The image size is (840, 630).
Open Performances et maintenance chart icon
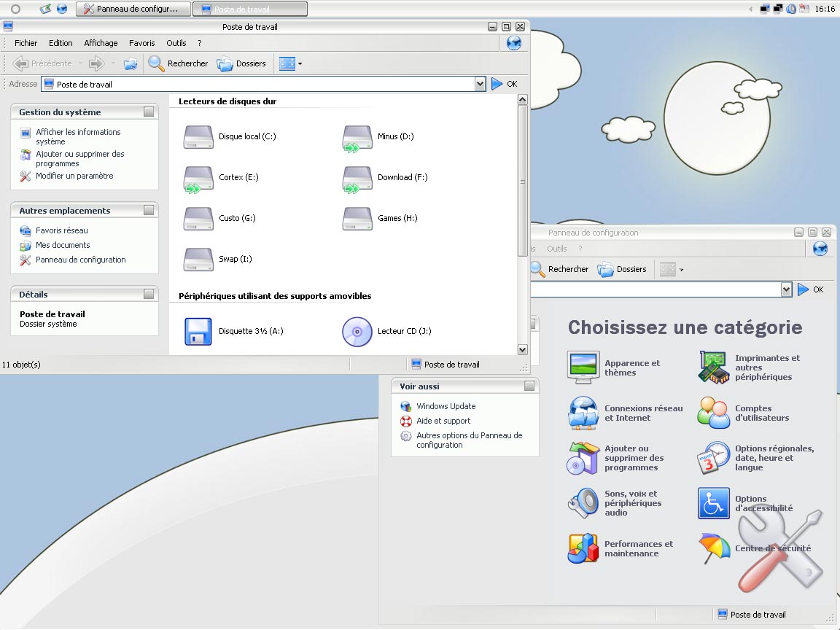pyautogui.click(x=583, y=548)
